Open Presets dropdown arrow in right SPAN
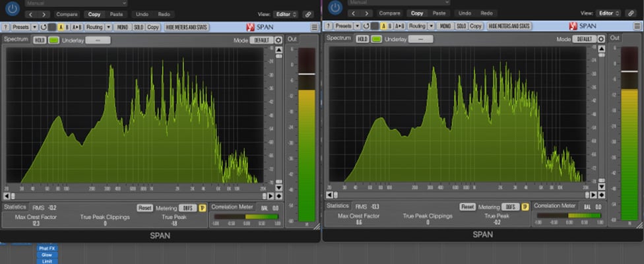The image size is (644, 264). click(358, 26)
